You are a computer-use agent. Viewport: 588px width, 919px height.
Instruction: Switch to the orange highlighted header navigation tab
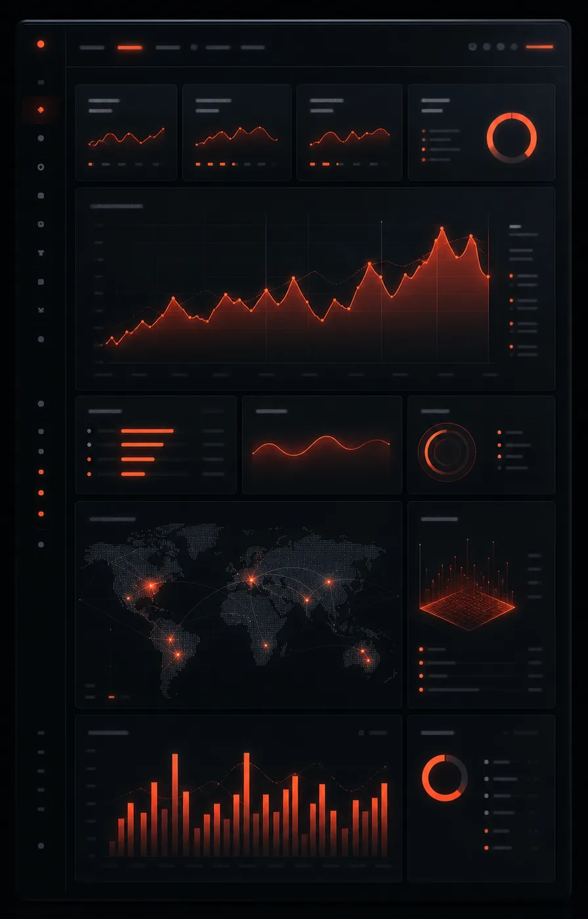point(130,47)
